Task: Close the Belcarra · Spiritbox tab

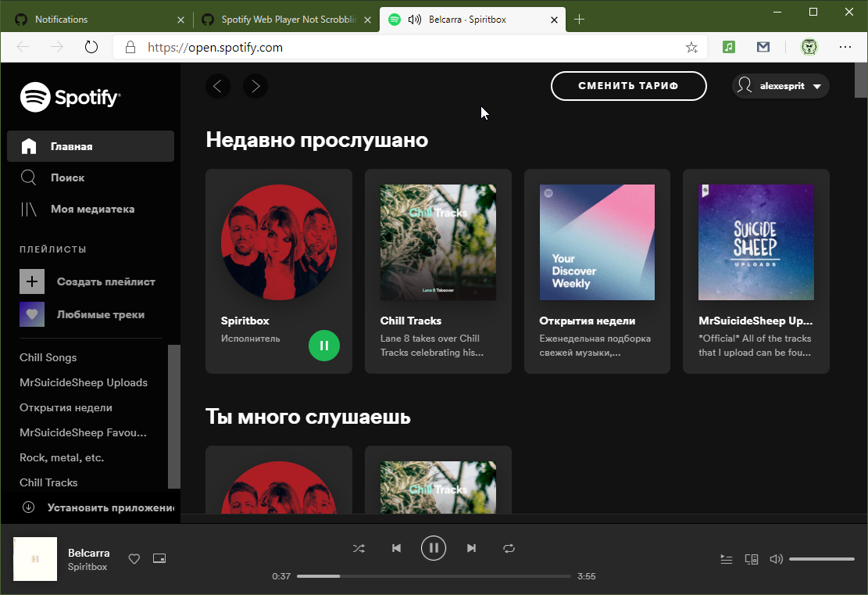Action: click(x=554, y=20)
